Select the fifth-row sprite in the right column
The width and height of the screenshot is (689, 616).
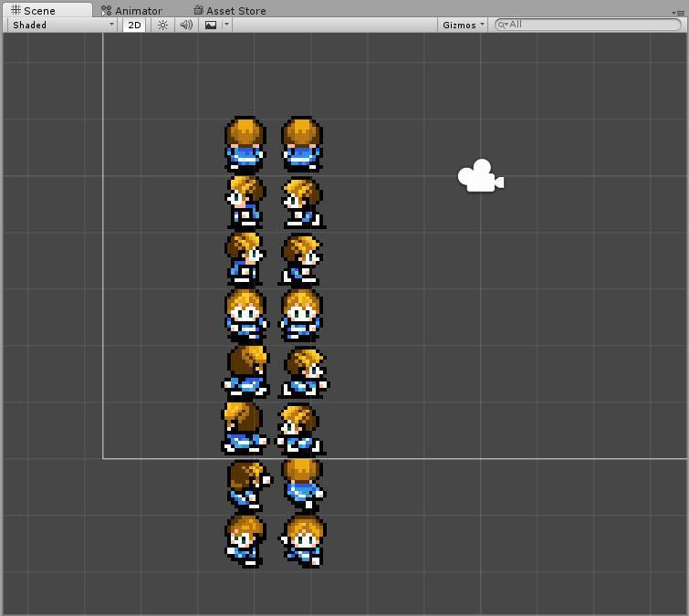(x=304, y=372)
